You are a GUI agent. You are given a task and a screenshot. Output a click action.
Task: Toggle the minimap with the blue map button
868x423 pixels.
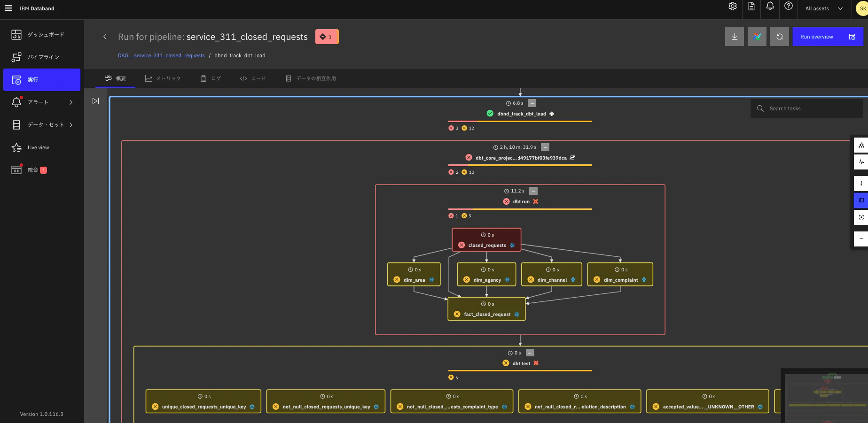point(861,200)
